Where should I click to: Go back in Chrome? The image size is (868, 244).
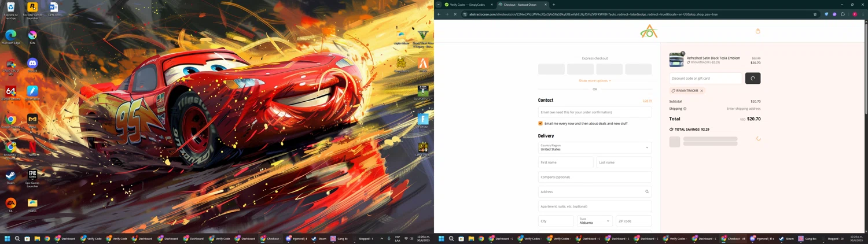tap(439, 14)
